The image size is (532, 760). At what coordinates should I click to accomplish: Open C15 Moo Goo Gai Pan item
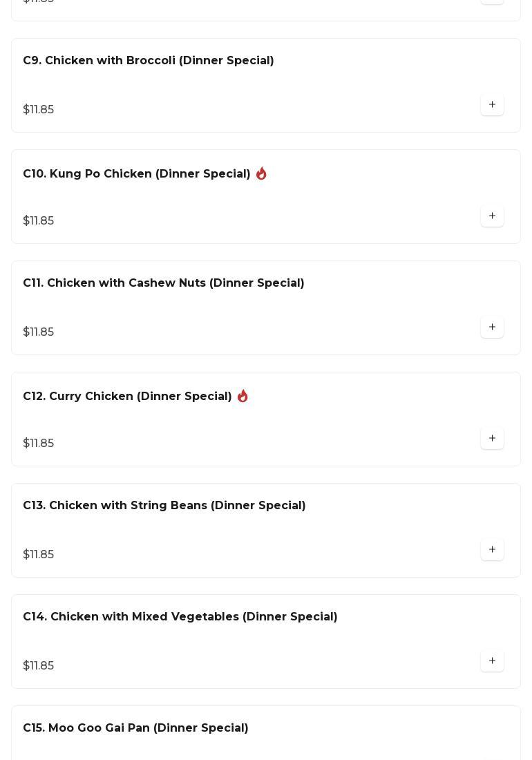(135, 728)
